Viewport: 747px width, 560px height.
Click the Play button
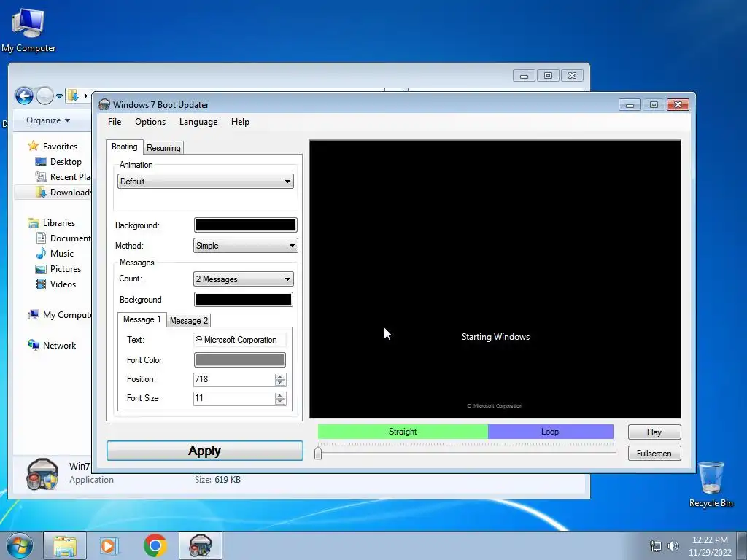pos(654,432)
